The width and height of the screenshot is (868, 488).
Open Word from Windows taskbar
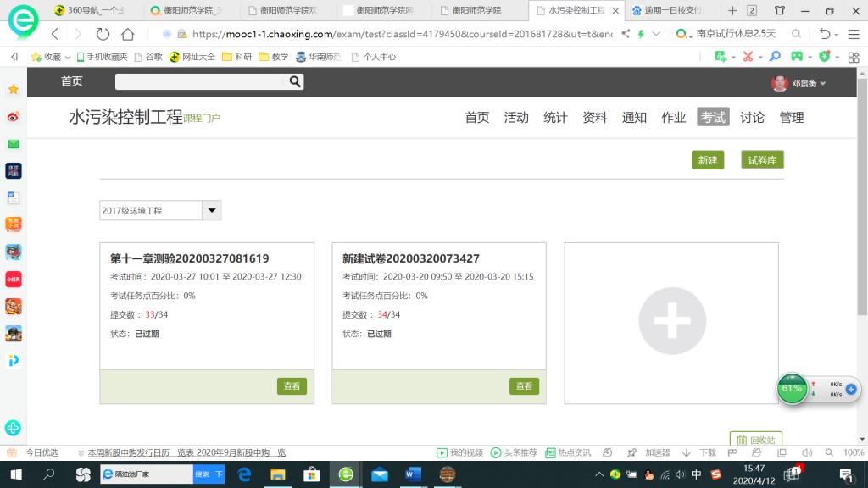pyautogui.click(x=413, y=474)
